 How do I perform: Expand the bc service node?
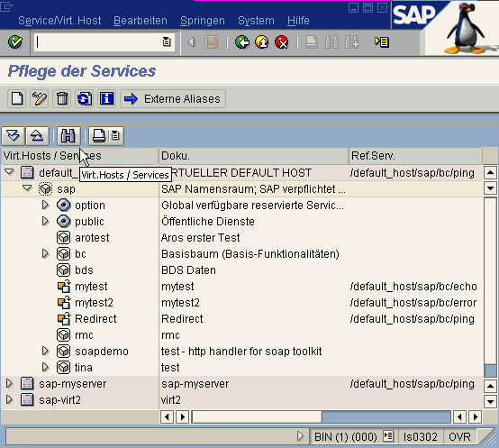46,254
